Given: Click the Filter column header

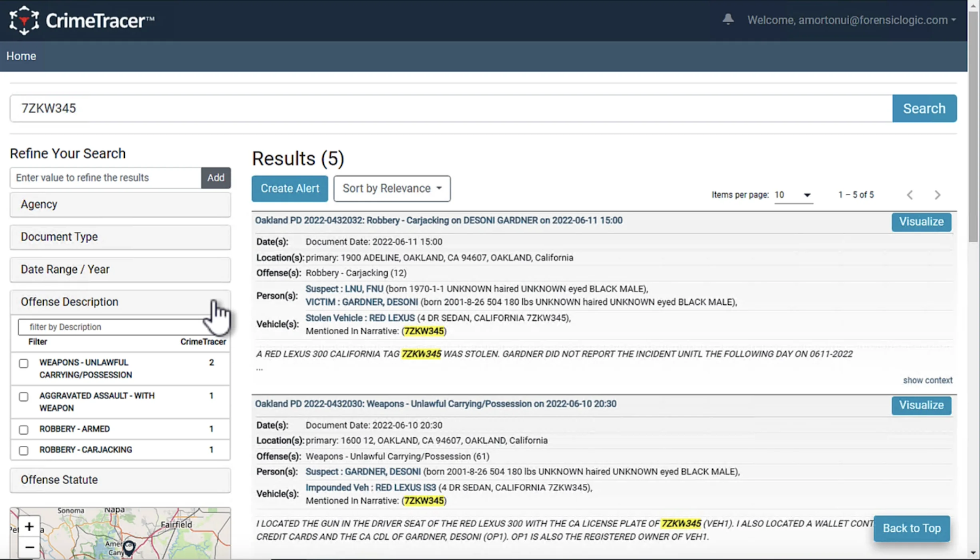Looking at the screenshot, I should tap(38, 342).
